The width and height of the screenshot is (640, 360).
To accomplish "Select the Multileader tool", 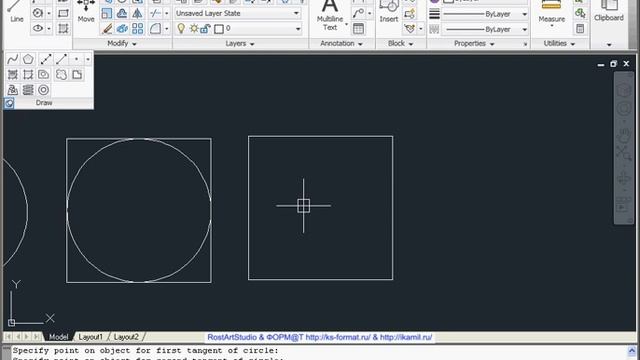I will [x=358, y=13].
